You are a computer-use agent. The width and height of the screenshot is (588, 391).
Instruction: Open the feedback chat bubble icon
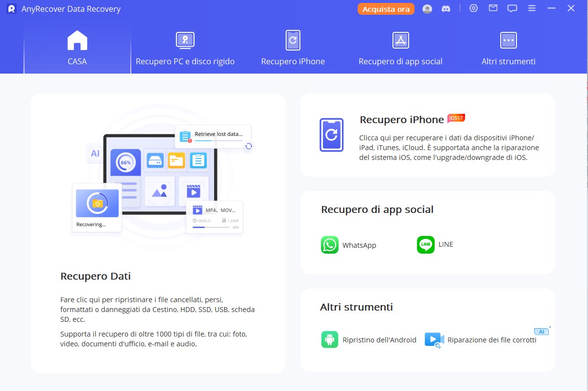(x=512, y=8)
